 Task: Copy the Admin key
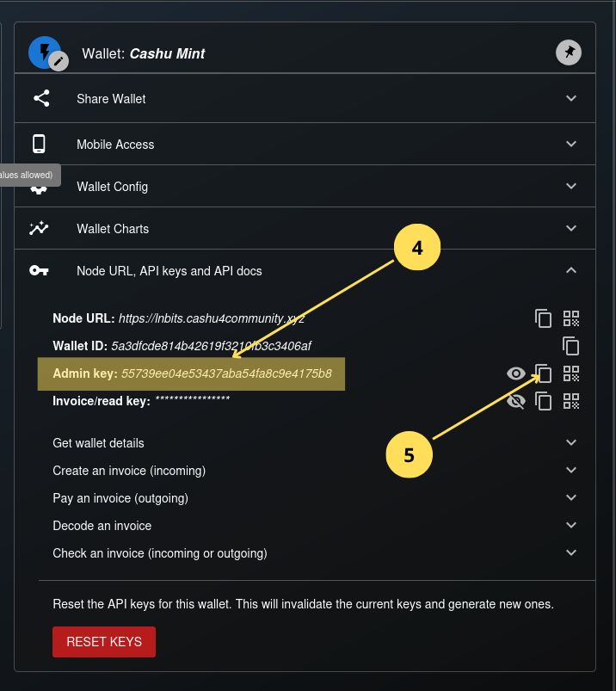click(x=544, y=373)
